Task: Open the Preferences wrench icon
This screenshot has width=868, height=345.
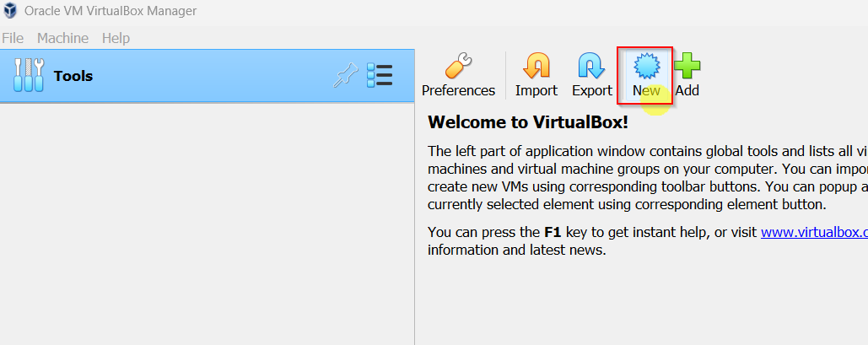Action: click(458, 66)
